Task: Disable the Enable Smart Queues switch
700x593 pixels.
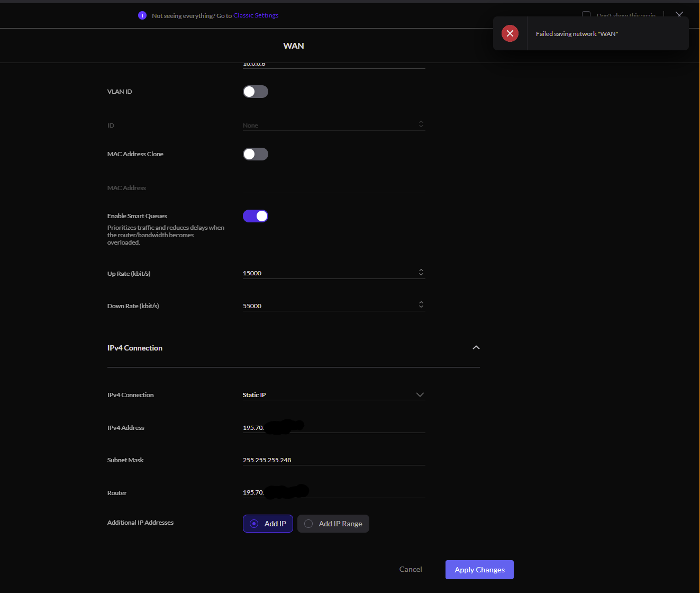Action: pyautogui.click(x=255, y=216)
